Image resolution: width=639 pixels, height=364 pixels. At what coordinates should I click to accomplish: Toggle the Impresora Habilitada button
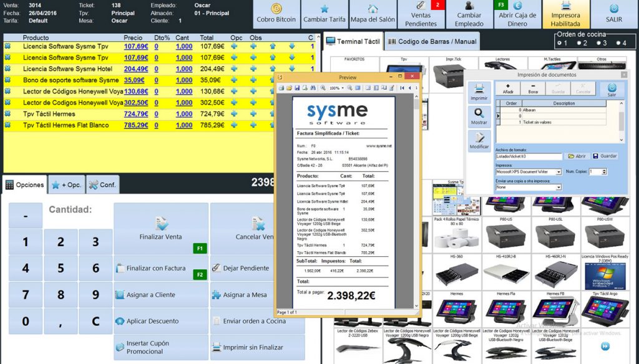pyautogui.click(x=565, y=14)
